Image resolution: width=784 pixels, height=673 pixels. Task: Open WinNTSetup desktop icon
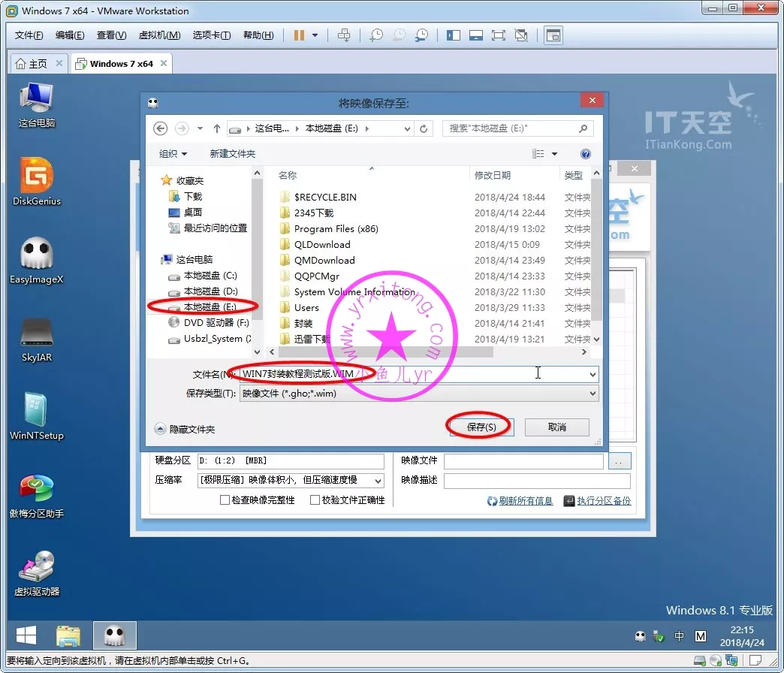click(x=37, y=412)
